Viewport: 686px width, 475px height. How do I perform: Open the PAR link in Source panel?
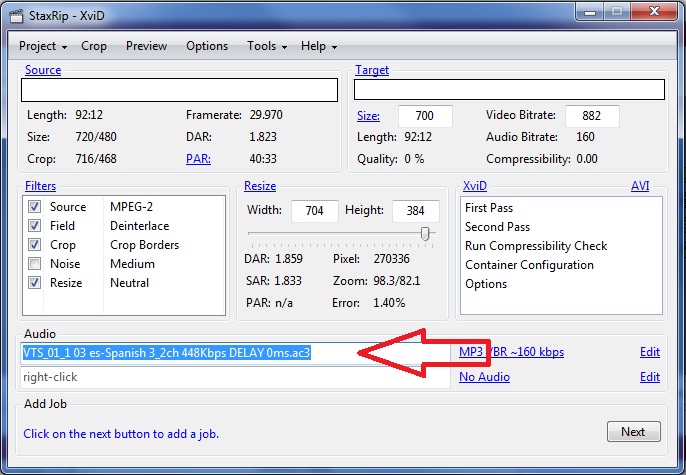point(198,159)
